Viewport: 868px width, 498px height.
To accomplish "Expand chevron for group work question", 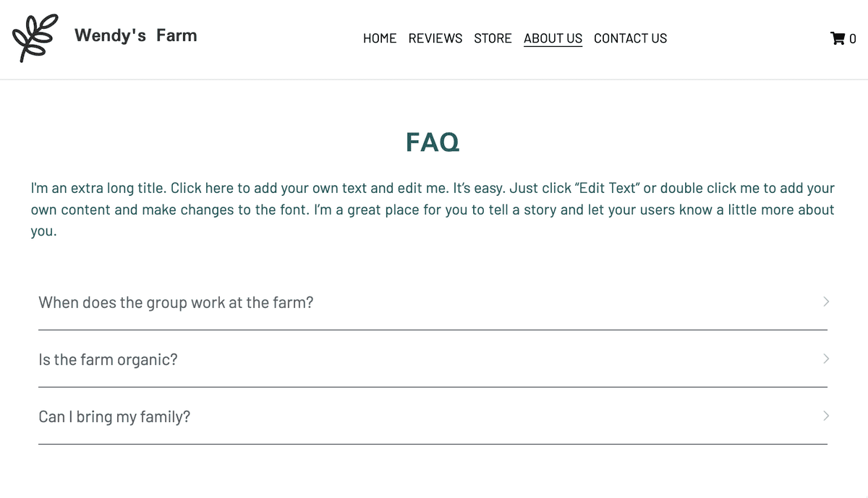I will coord(826,301).
